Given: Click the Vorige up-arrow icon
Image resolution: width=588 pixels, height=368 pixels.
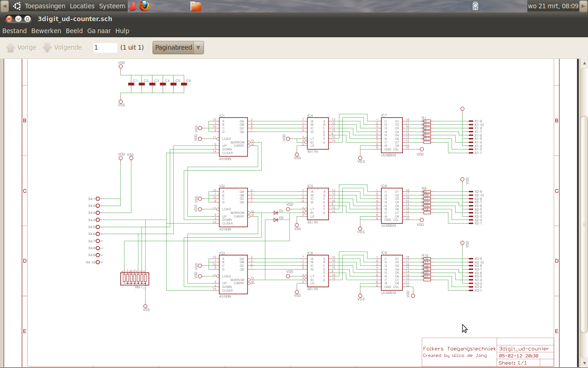Looking at the screenshot, I should [11, 47].
